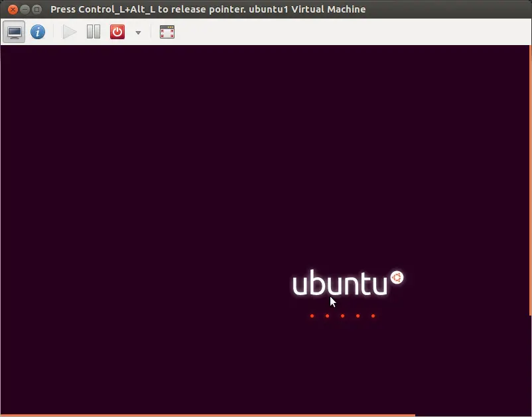532x417 pixels.
Task: Maximize the virtual machine window
Action: coord(37,9)
